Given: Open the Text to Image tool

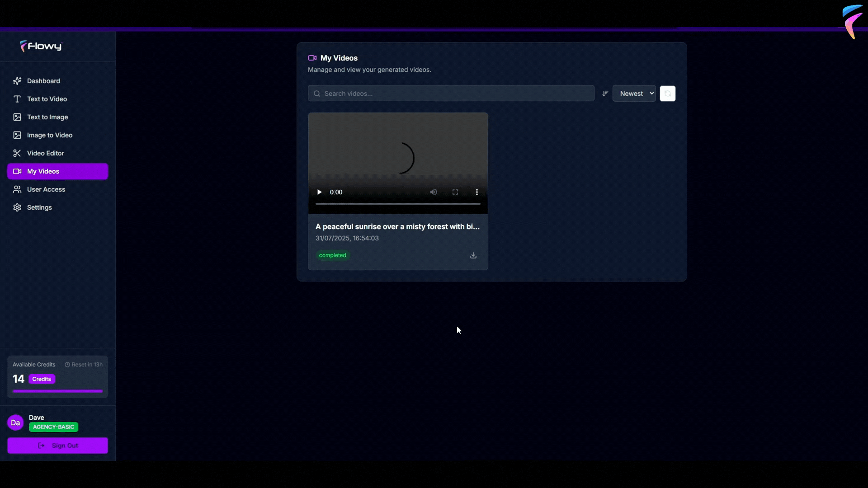Looking at the screenshot, I should tap(47, 117).
